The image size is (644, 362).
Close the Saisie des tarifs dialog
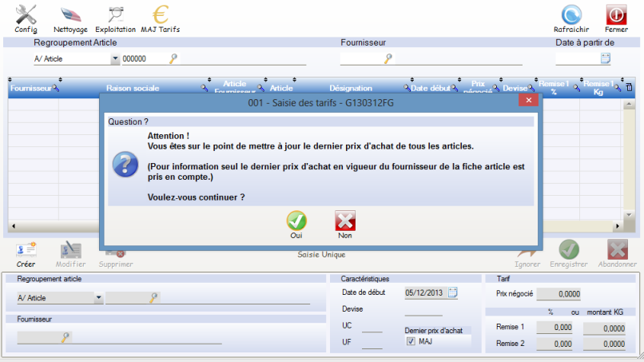[526, 101]
